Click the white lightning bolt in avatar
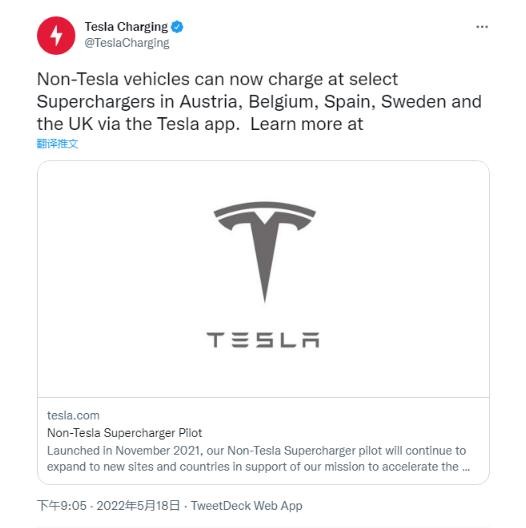The width and height of the screenshot is (526, 528). (56, 36)
